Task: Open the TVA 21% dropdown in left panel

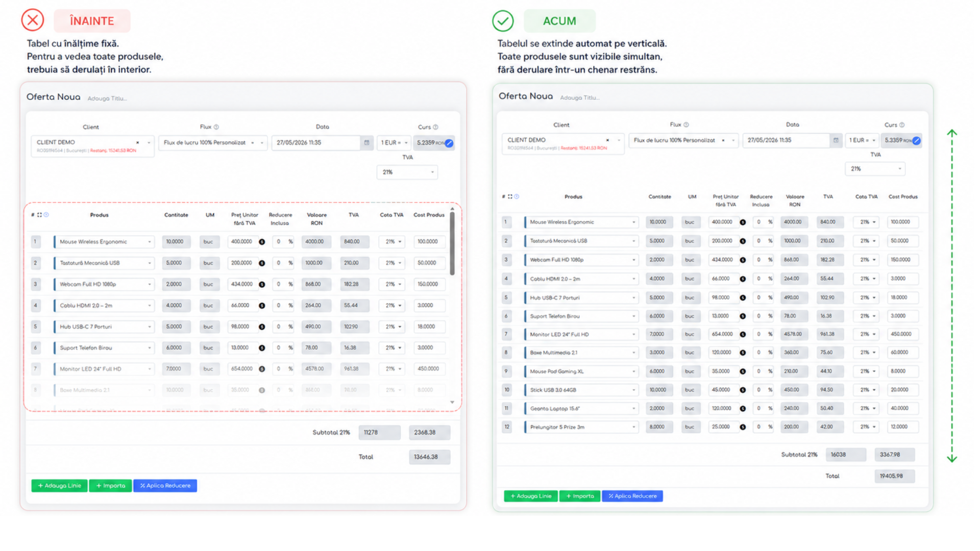Action: click(407, 172)
